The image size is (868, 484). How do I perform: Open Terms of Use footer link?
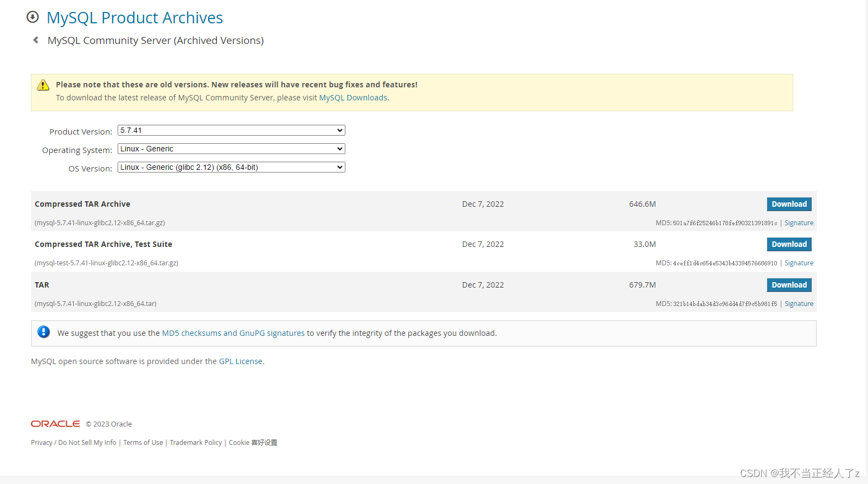[x=143, y=443]
